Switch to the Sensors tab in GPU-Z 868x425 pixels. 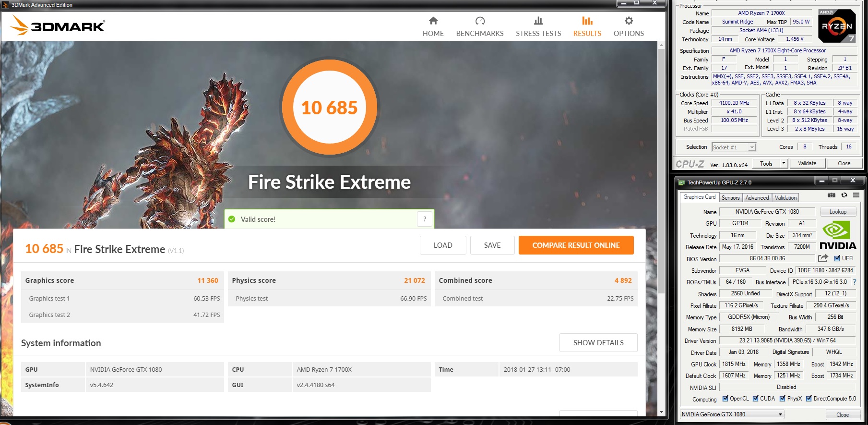click(730, 198)
